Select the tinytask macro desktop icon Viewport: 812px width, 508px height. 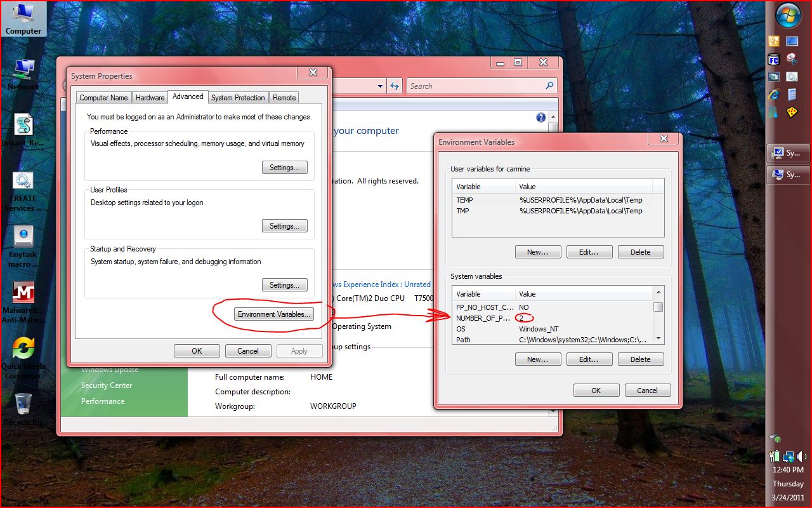pyautogui.click(x=23, y=246)
